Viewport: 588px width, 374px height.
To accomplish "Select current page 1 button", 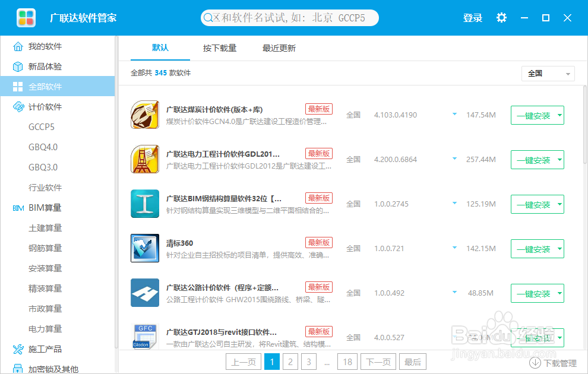I will click(x=272, y=362).
